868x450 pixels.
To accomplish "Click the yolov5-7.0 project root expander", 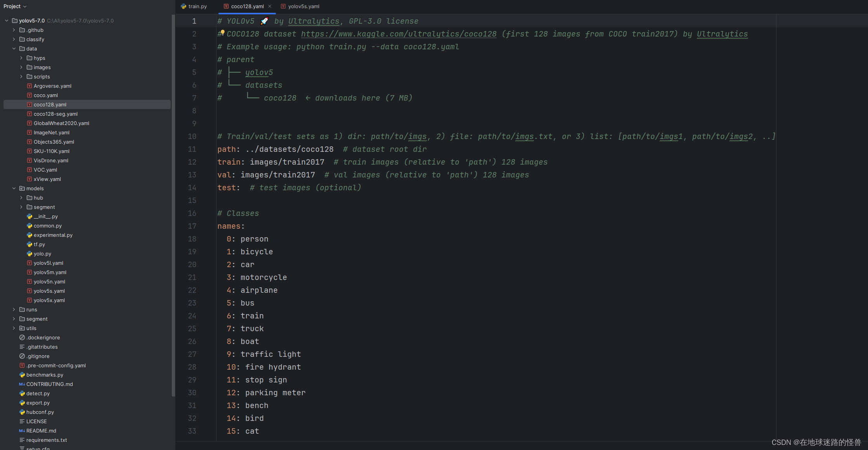I will coord(6,20).
